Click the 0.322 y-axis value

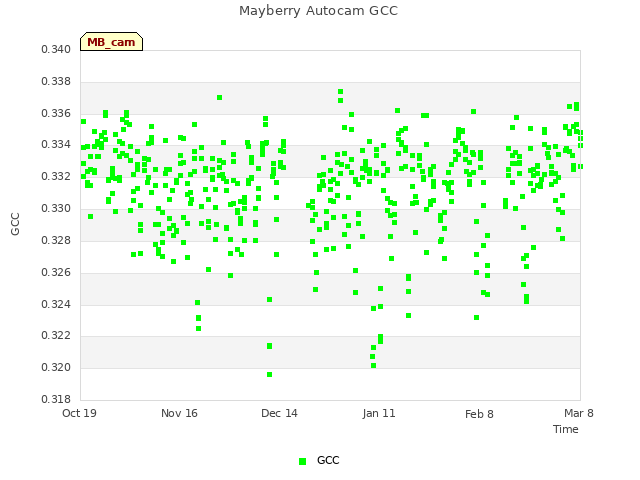pyautogui.click(x=56, y=336)
